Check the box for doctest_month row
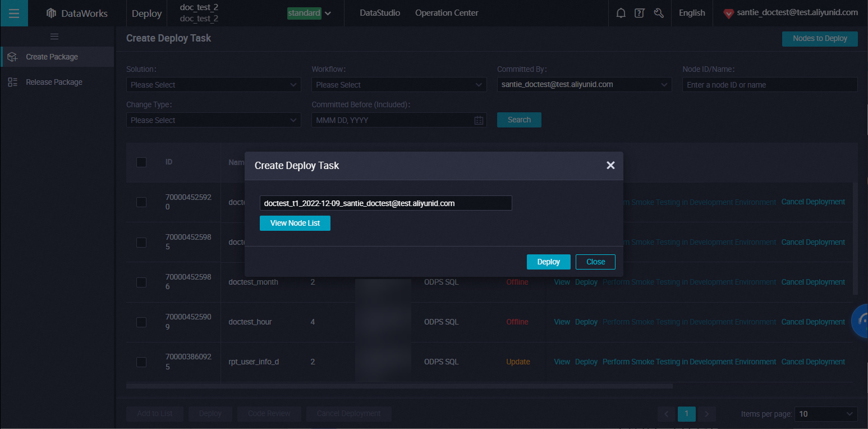Image resolution: width=868 pixels, height=429 pixels. [141, 282]
